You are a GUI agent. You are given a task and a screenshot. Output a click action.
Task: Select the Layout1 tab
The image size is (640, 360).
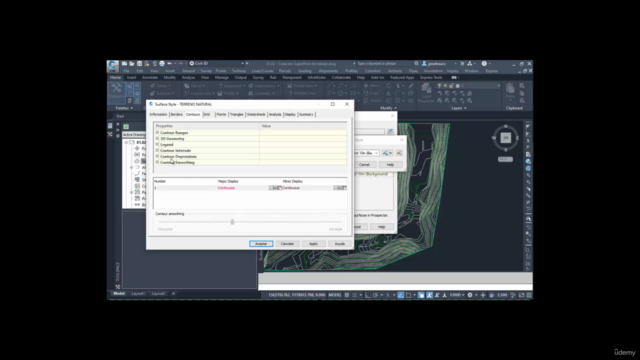[138, 293]
